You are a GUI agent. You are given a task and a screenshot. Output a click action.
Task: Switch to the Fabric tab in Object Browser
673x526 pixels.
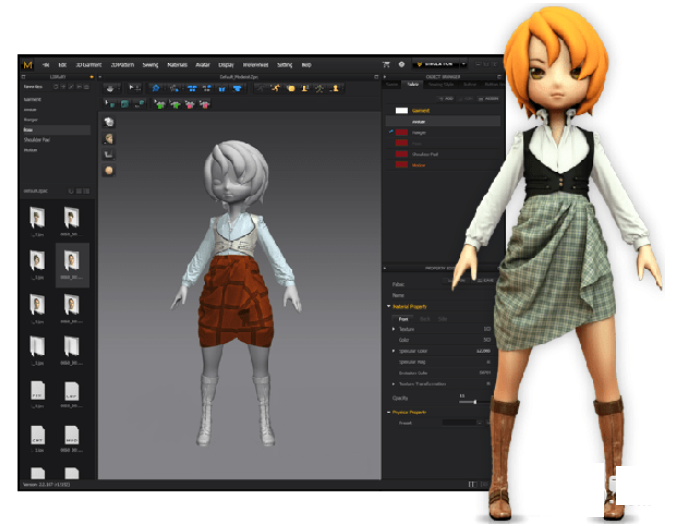tap(412, 84)
